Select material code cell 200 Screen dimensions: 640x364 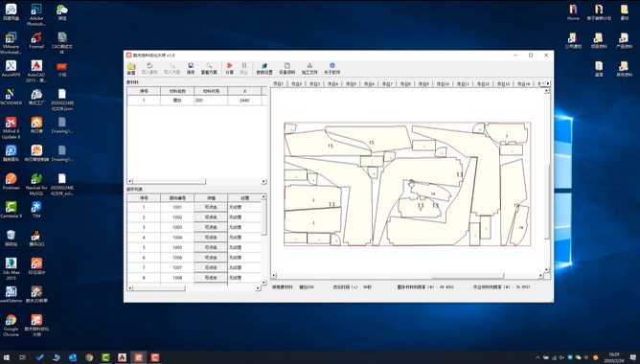[211, 100]
